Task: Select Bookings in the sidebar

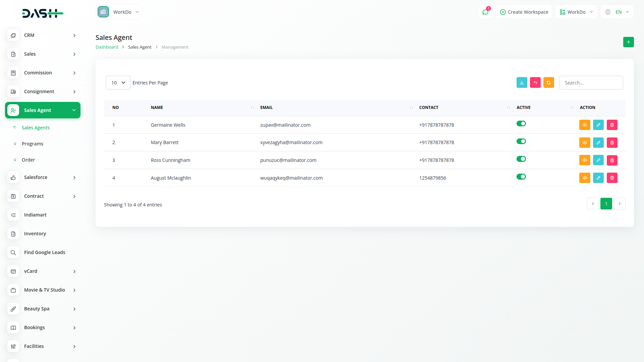Action: [x=43, y=327]
